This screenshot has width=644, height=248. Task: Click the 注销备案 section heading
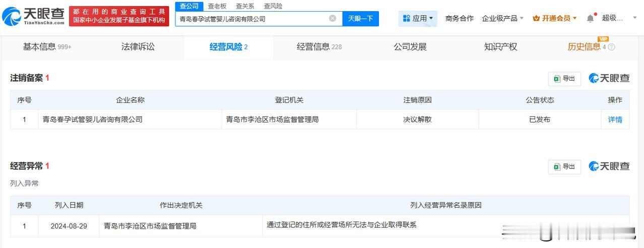pos(27,78)
